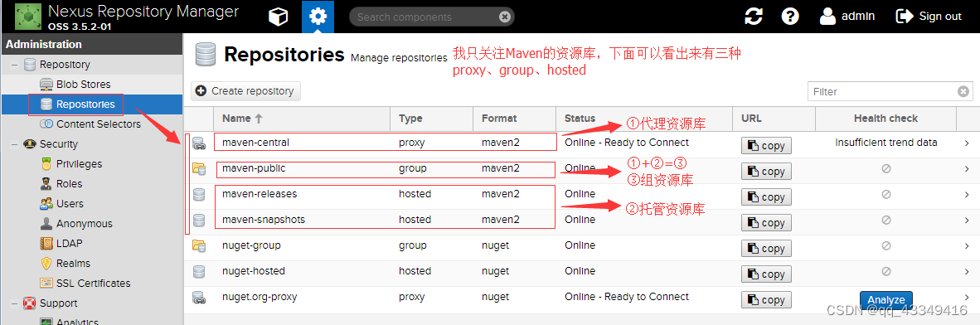Click the maven-public group folder icon

coord(199,168)
